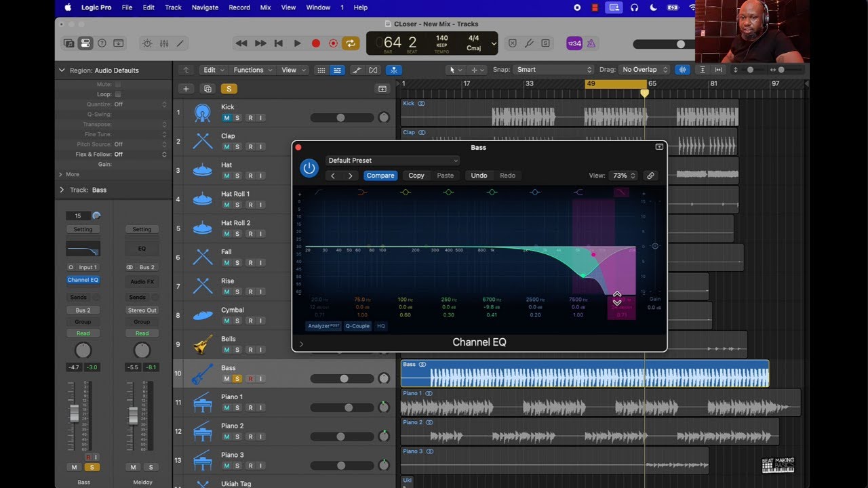Start playback with the Play button
This screenshot has width=868, height=488.
tap(297, 43)
